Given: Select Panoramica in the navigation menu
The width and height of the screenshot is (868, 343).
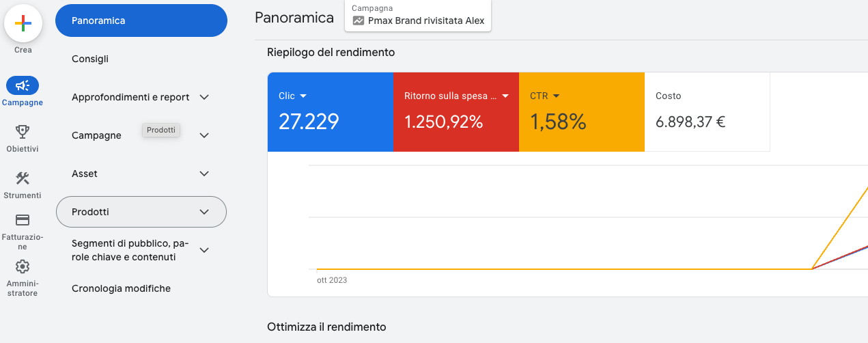Looking at the screenshot, I should [141, 20].
